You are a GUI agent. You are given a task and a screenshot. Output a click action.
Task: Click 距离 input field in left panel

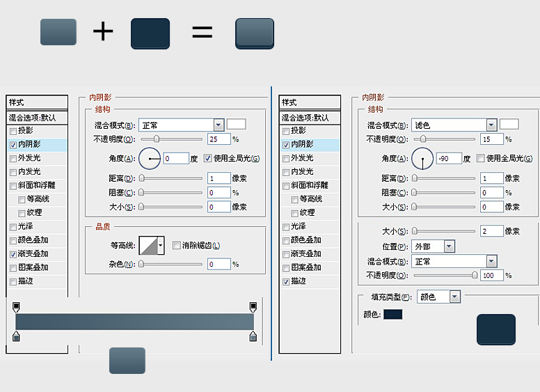[219, 178]
